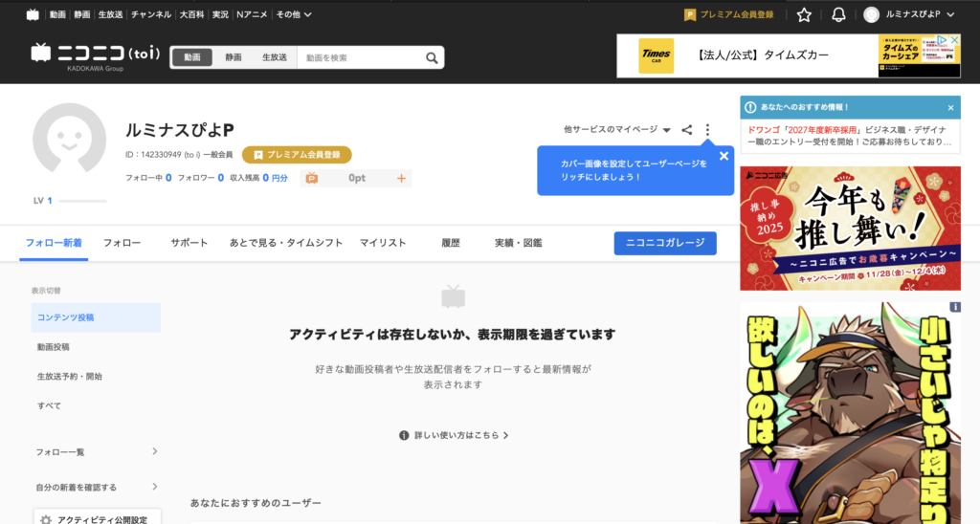Screen dimensions: 980x524
Task: Select the 動画 search type toggle
Action: pyautogui.click(x=192, y=57)
